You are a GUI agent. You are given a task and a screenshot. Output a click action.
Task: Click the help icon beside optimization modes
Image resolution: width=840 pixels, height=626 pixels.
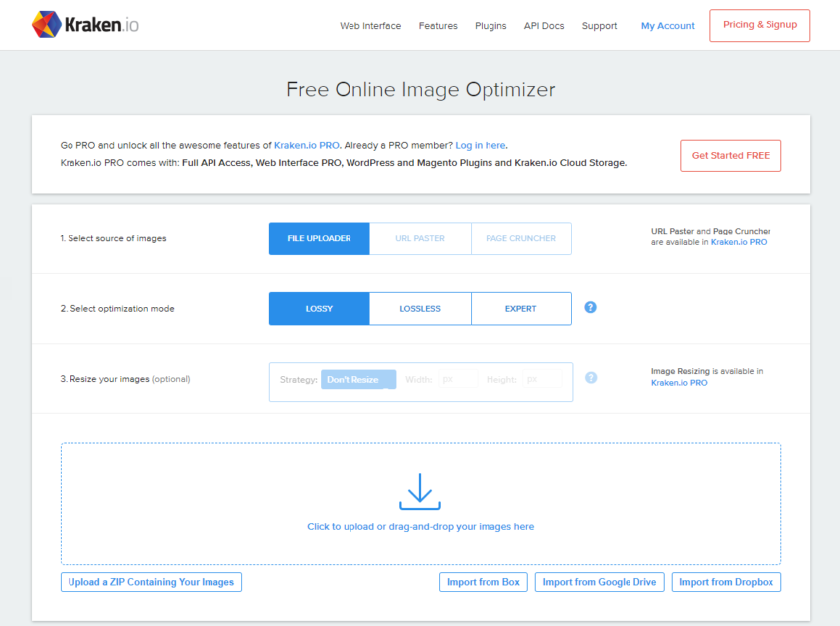point(590,308)
